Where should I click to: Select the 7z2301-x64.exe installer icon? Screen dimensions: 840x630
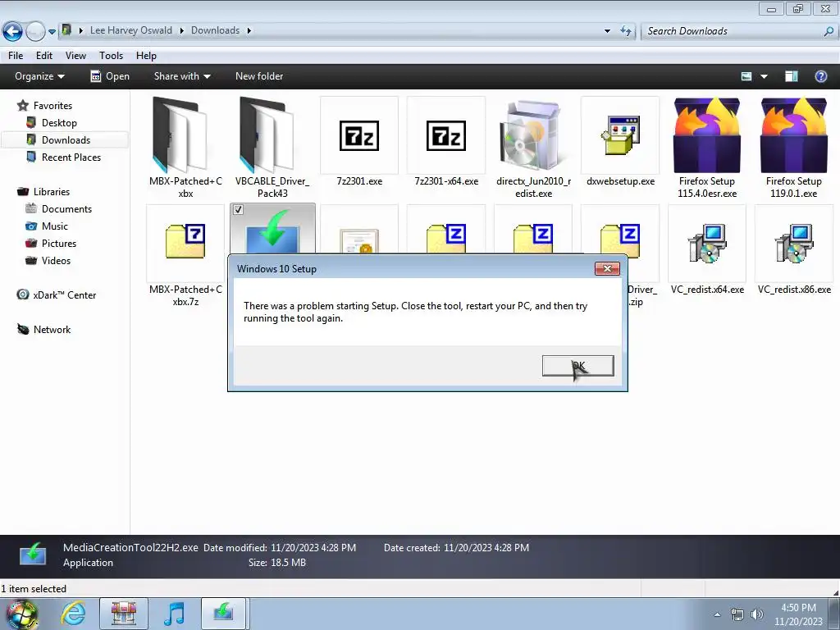tap(445, 135)
